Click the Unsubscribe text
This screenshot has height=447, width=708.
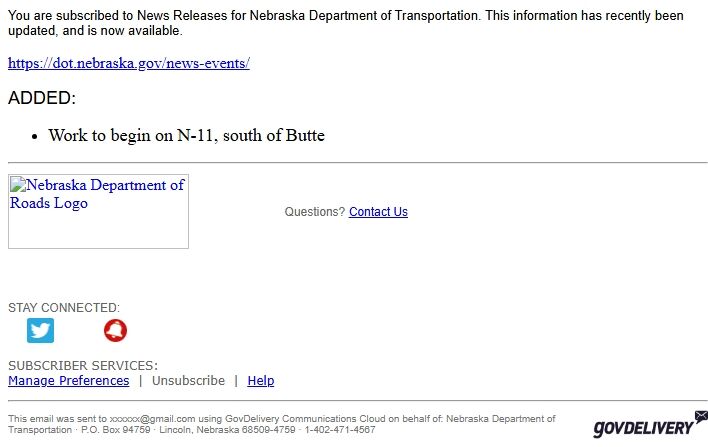coord(188,381)
